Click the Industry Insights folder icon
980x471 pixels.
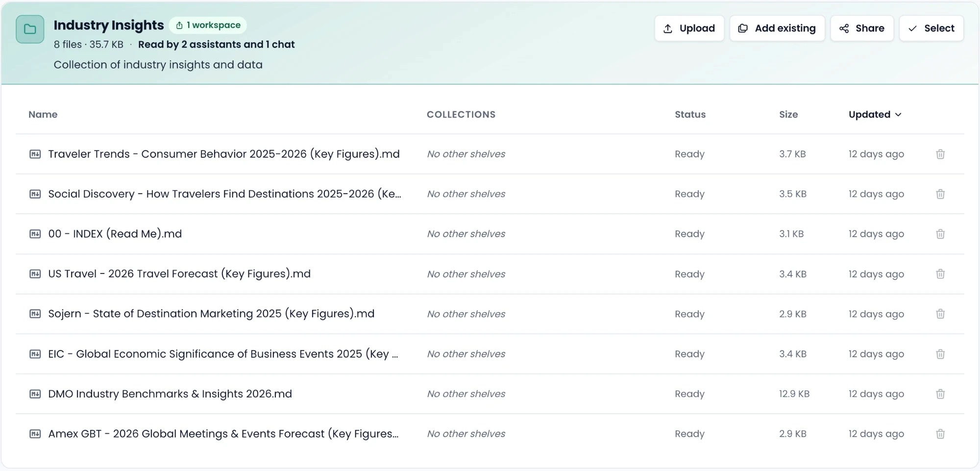pos(30,29)
